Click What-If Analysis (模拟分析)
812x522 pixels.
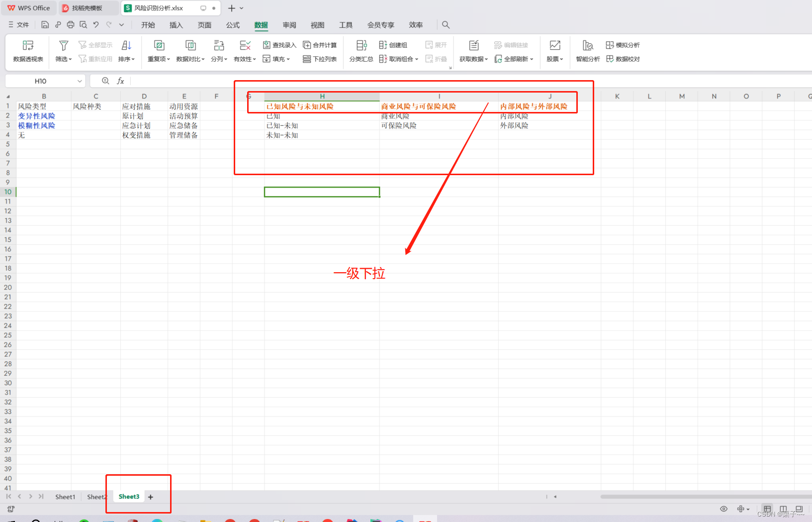[623, 45]
